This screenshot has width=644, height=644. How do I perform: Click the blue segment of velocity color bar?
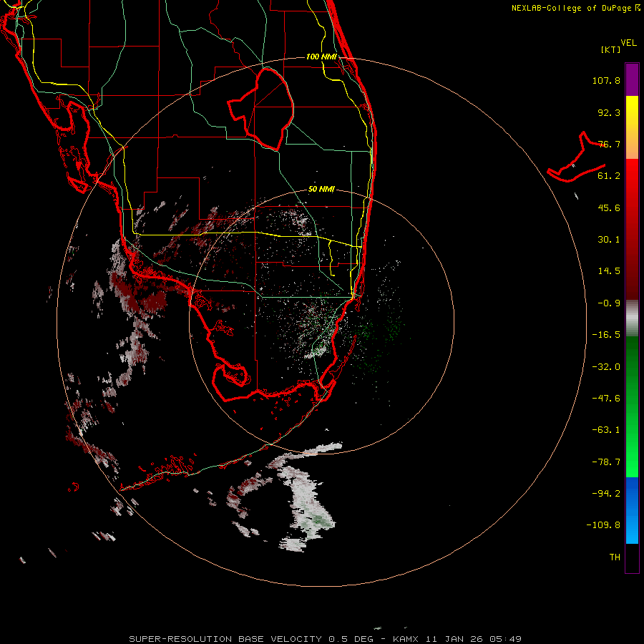[632, 510]
